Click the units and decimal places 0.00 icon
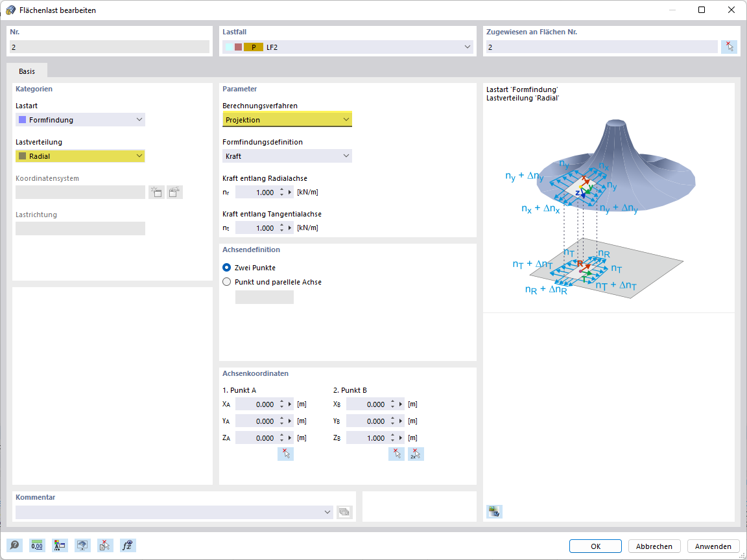Viewport: 747px width, 560px height. click(37, 545)
